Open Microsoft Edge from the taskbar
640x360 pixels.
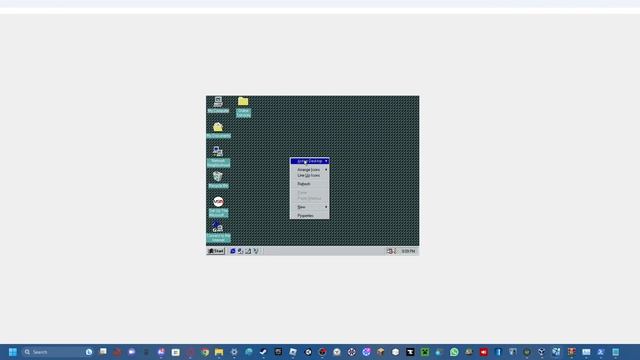tap(249, 352)
